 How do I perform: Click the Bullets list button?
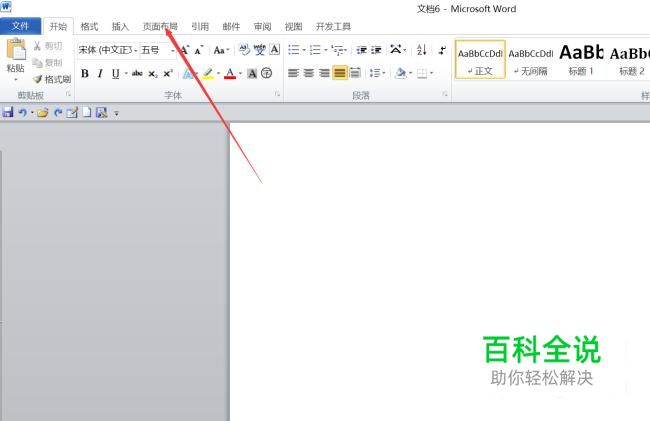[x=293, y=50]
